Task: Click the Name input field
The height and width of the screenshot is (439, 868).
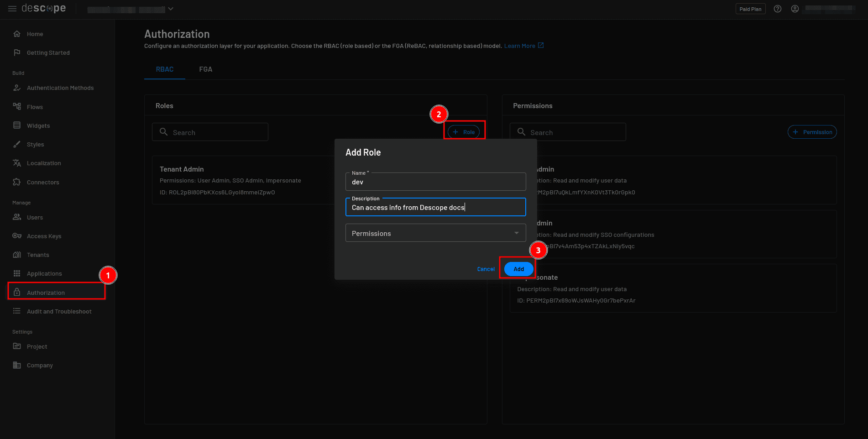Action: click(x=435, y=182)
